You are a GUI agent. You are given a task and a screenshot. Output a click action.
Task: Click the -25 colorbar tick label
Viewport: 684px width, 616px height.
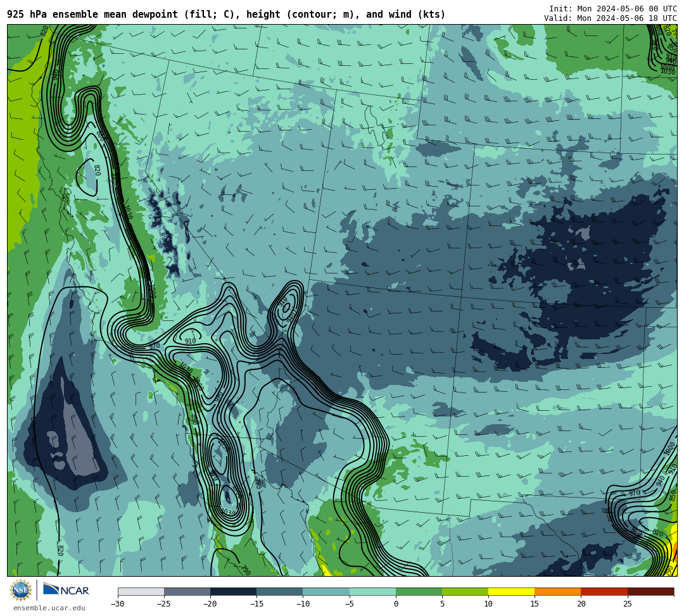163,604
